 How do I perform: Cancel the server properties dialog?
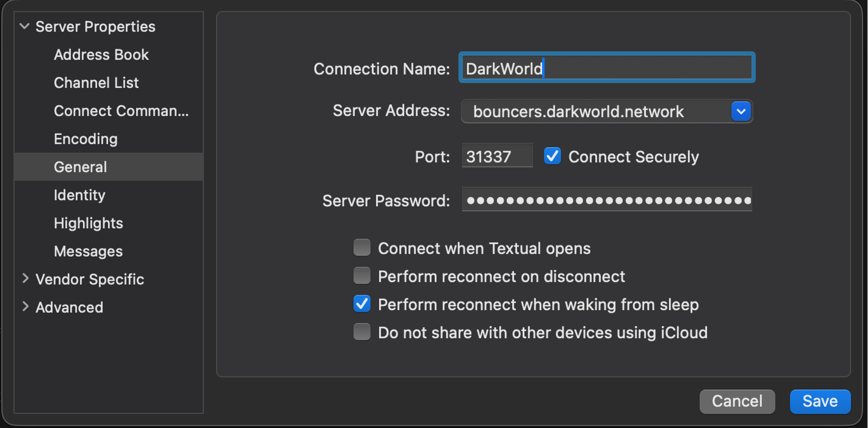coord(737,401)
